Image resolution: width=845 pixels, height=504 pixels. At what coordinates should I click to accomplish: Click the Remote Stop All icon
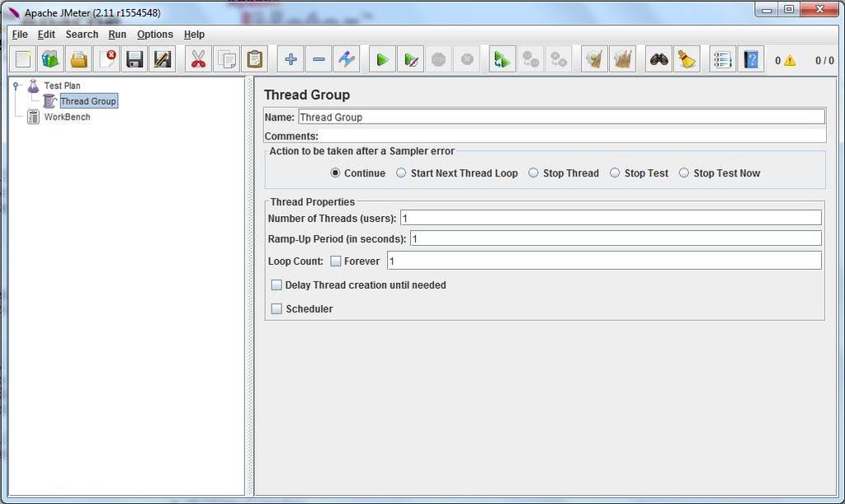coord(531,59)
